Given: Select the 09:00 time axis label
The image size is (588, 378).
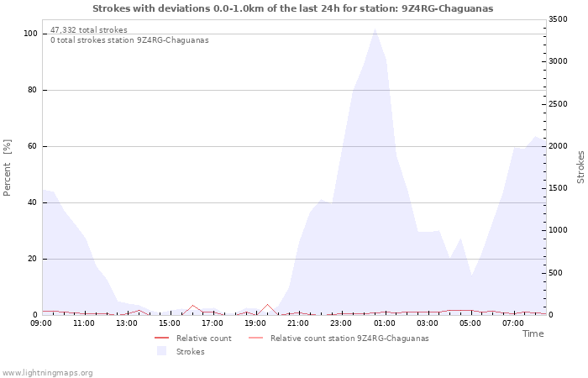Looking at the screenshot, I should click(41, 323).
